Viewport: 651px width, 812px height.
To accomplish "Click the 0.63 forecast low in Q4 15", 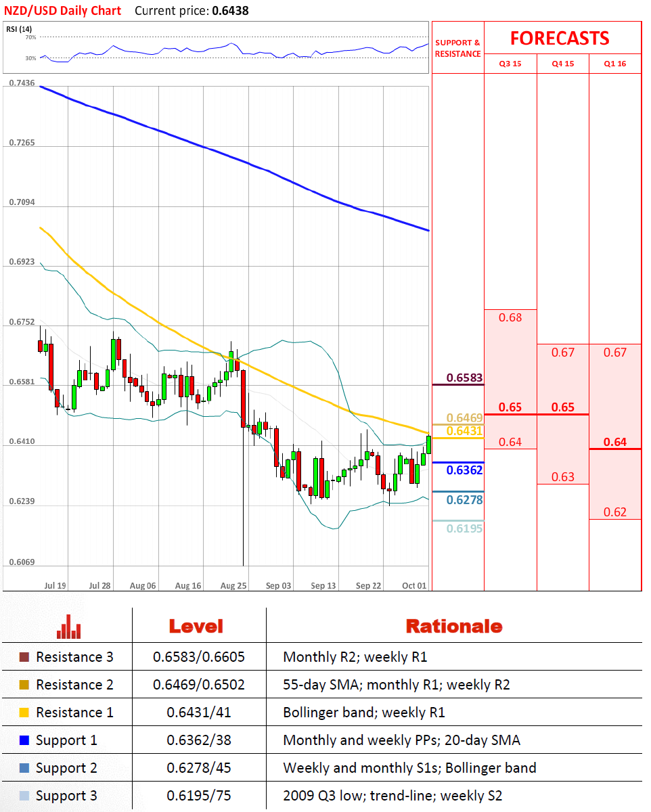I will click(563, 478).
